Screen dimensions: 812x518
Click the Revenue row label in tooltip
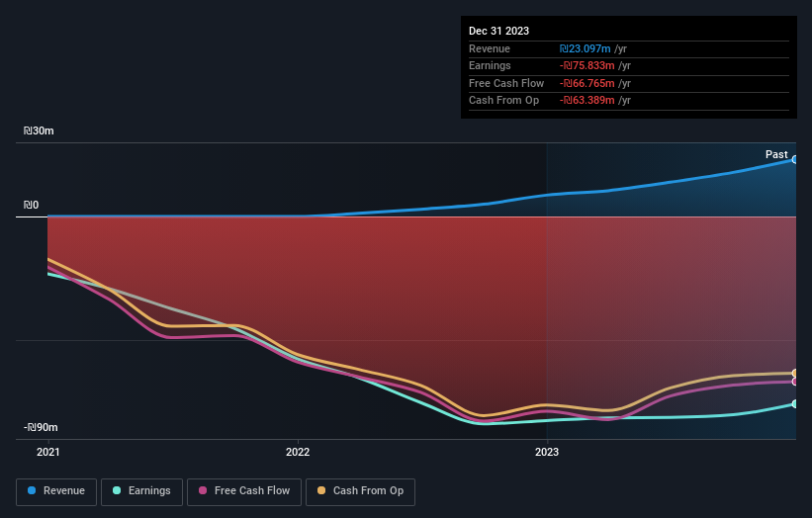(x=490, y=48)
